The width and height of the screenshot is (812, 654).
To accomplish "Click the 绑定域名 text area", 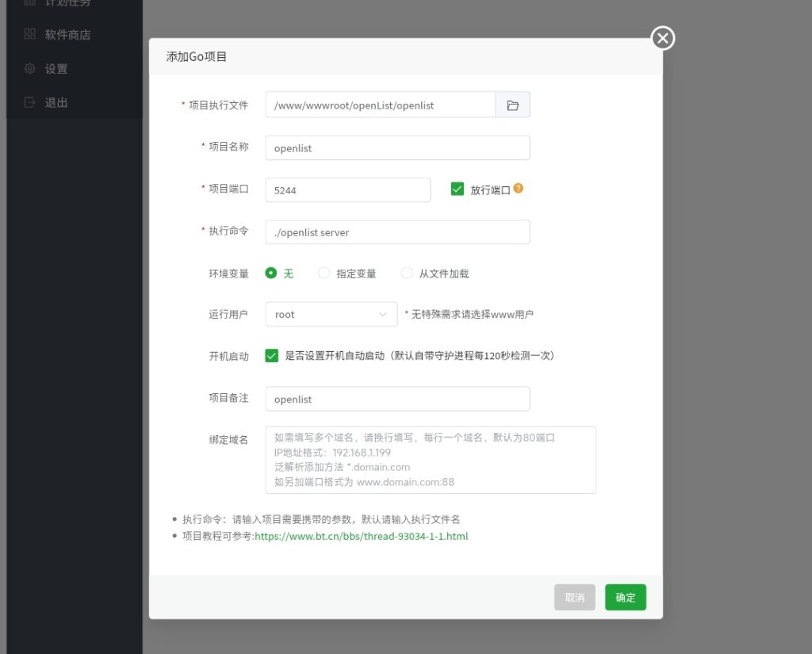I will click(431, 460).
